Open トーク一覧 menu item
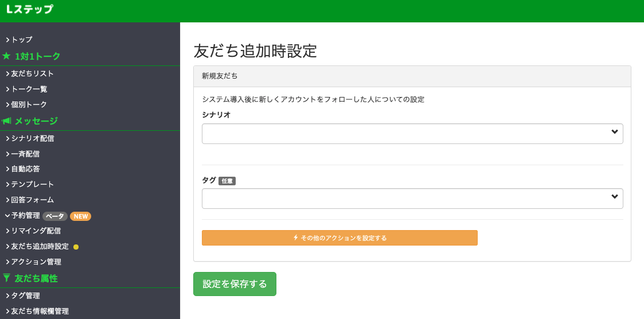The width and height of the screenshot is (644, 319). [27, 89]
